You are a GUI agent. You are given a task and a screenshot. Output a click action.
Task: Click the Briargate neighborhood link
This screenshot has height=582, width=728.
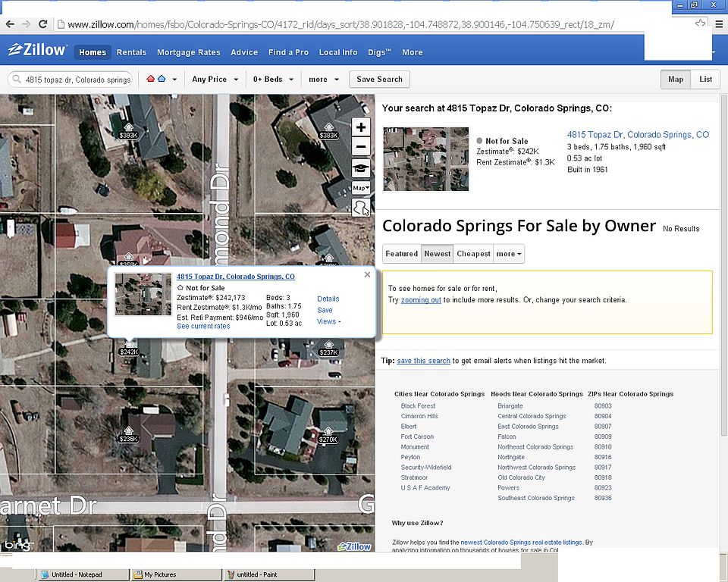pos(510,406)
